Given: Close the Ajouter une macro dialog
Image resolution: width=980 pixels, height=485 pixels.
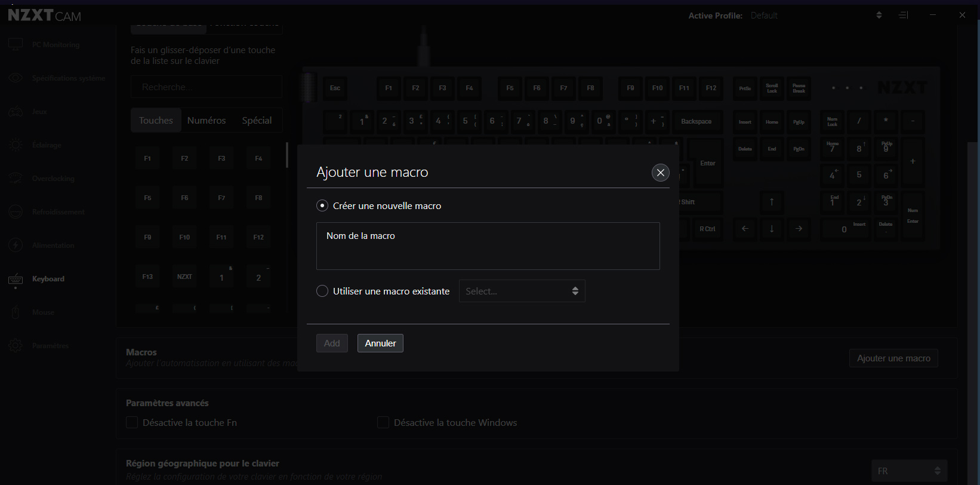Looking at the screenshot, I should tap(660, 173).
